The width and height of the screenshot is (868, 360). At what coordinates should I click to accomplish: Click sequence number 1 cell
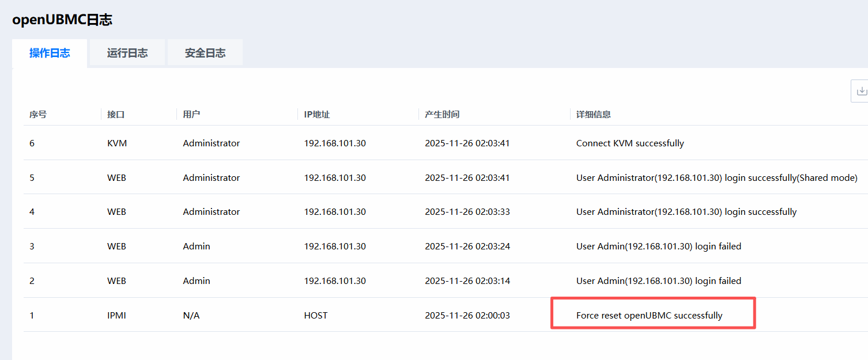pos(32,316)
